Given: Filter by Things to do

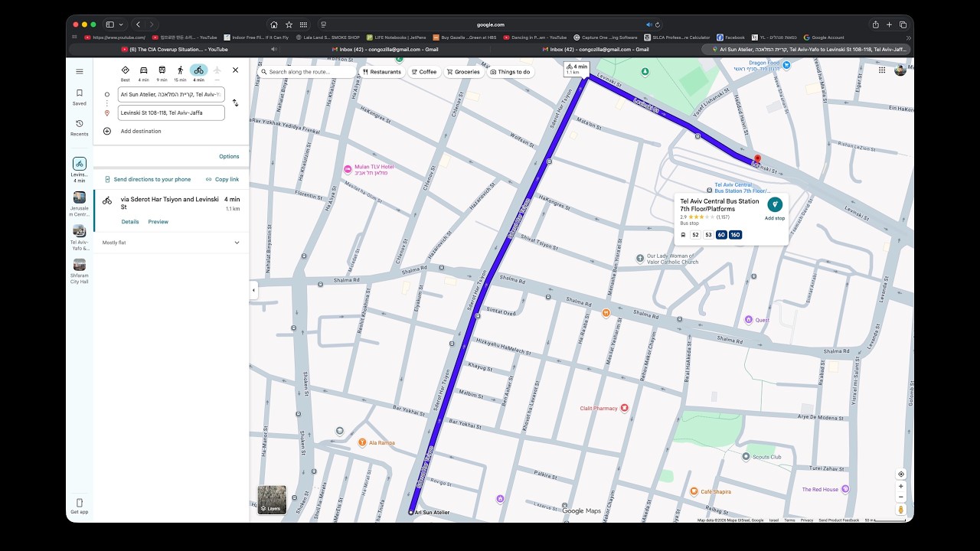Looking at the screenshot, I should click(x=509, y=72).
